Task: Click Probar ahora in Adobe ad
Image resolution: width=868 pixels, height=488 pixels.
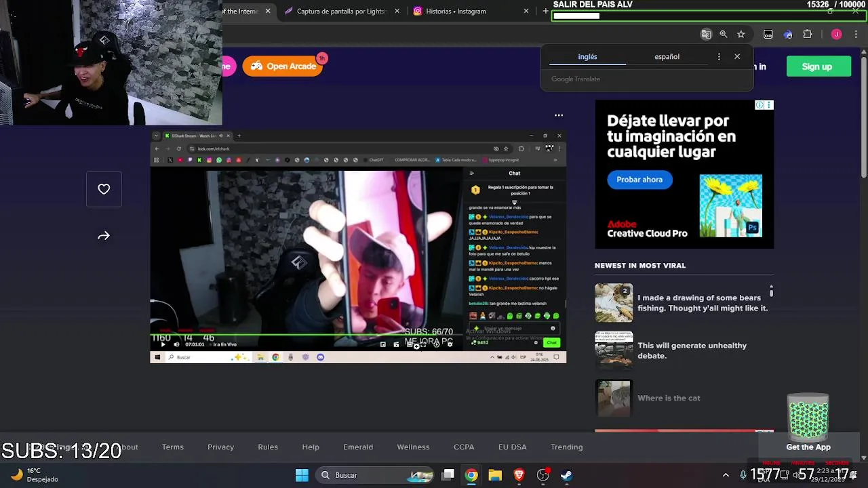Action: click(639, 180)
